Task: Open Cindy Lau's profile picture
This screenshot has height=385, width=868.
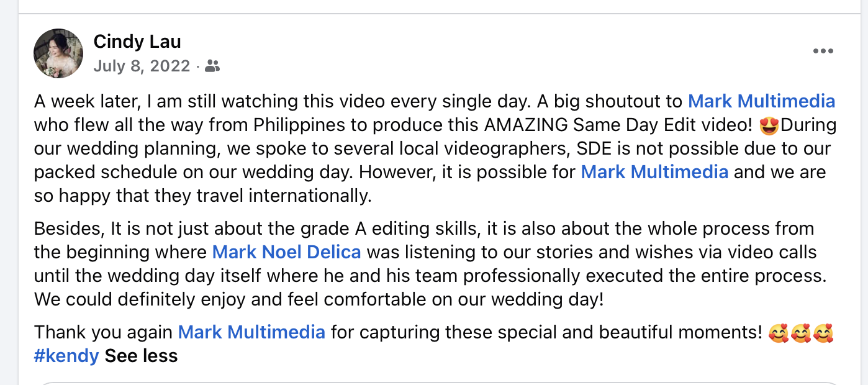Action: 58,53
